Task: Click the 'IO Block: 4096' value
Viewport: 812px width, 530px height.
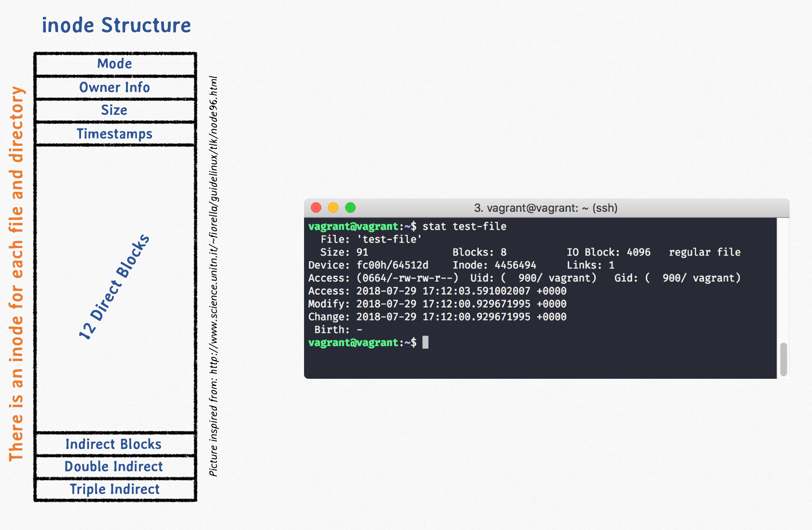Action: 609,252
